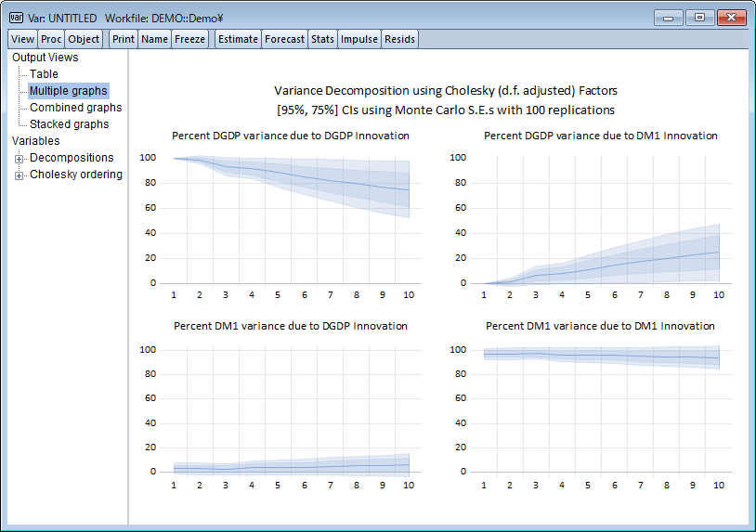Open the View menu
756x532 pixels.
click(22, 39)
